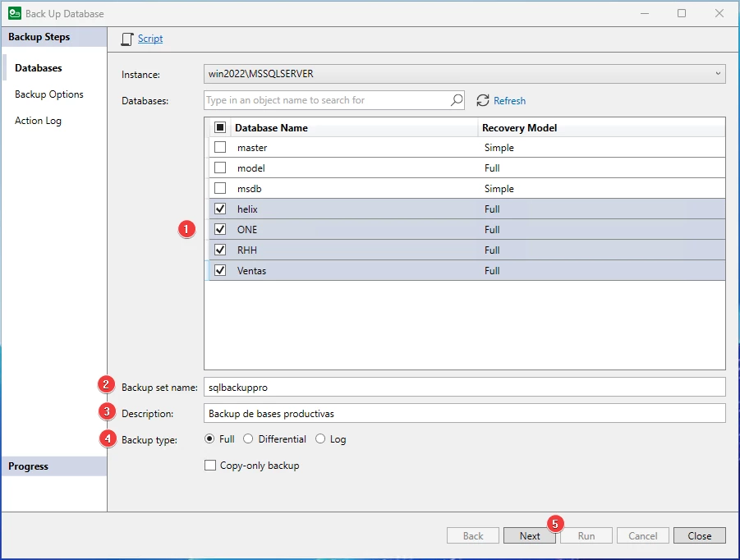Click the Next button
The width and height of the screenshot is (740, 560).
point(530,536)
